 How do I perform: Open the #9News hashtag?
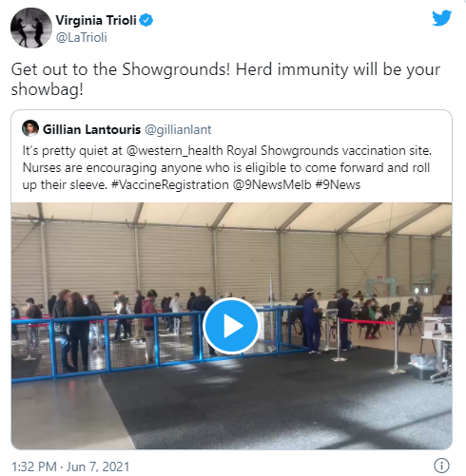[338, 184]
